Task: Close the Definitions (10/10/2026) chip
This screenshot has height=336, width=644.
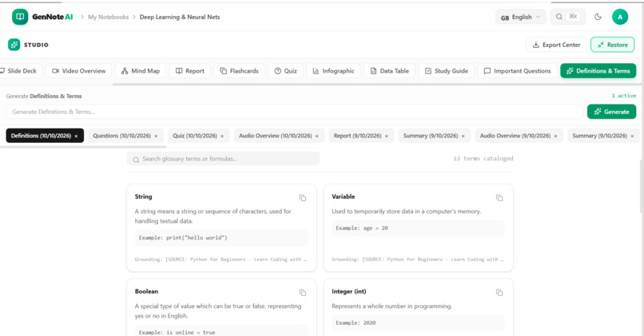Action: tap(76, 136)
